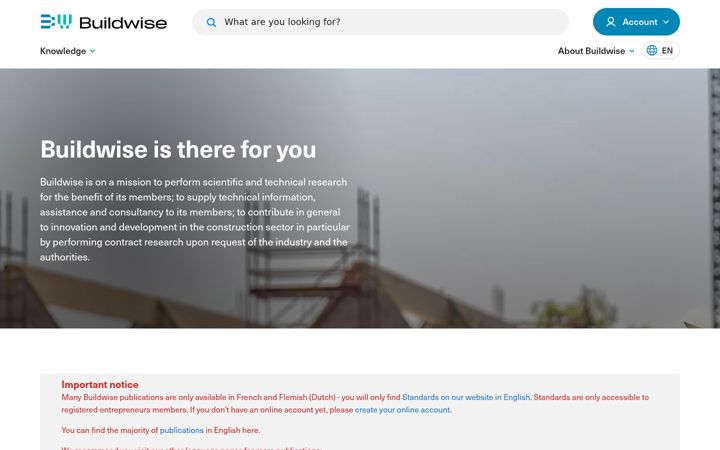Image resolution: width=720 pixels, height=450 pixels.
Task: Click the user profile icon in Account
Action: click(610, 22)
